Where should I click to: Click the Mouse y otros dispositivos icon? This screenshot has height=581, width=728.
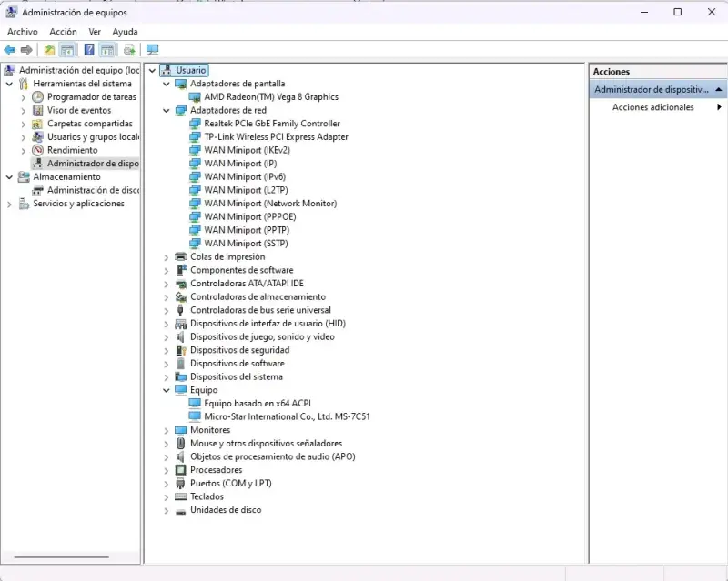[180, 444]
